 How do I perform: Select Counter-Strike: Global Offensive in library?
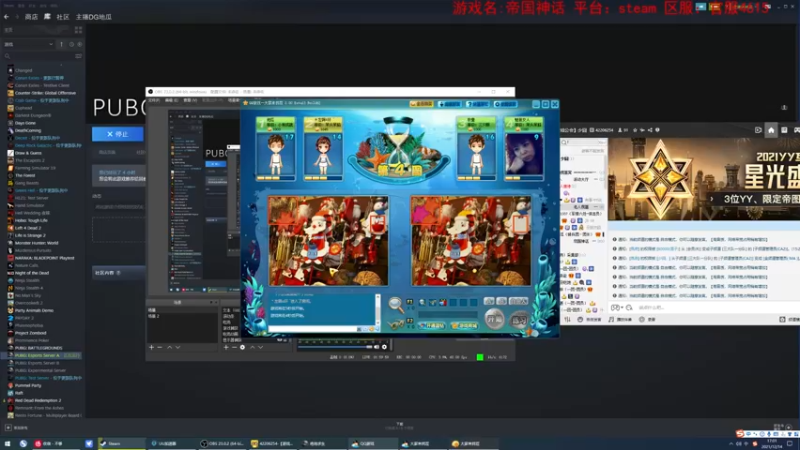click(x=45, y=93)
